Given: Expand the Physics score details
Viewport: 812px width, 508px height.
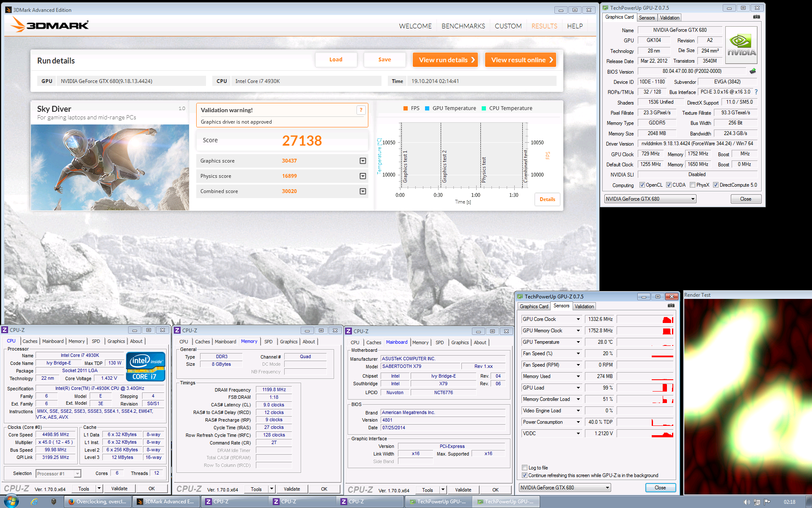Looking at the screenshot, I should pyautogui.click(x=362, y=176).
